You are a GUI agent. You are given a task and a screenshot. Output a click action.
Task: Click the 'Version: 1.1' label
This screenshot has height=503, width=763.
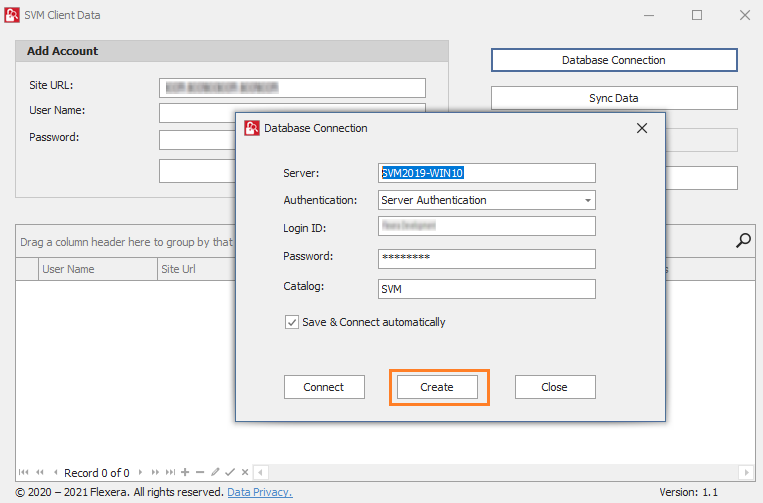pyautogui.click(x=689, y=492)
